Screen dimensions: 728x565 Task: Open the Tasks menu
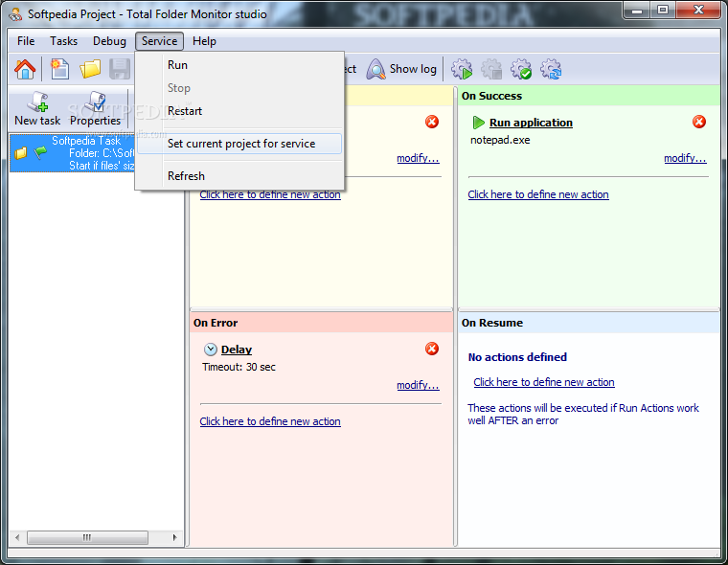[x=63, y=41]
